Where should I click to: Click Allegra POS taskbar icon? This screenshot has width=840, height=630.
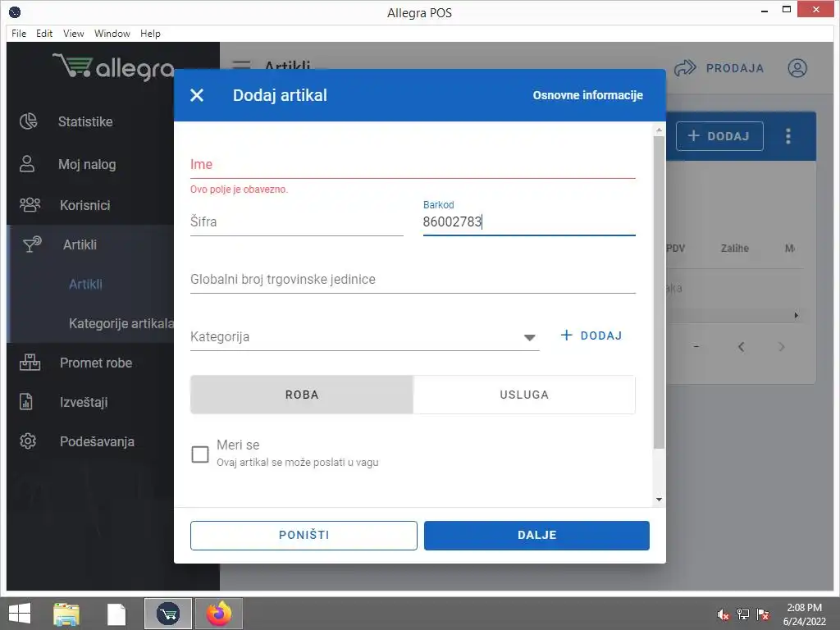(x=168, y=614)
